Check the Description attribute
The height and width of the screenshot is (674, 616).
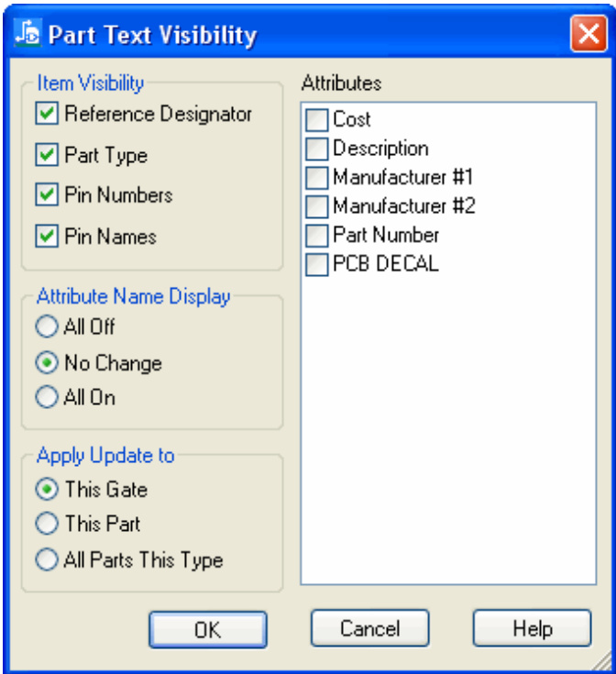[317, 149]
